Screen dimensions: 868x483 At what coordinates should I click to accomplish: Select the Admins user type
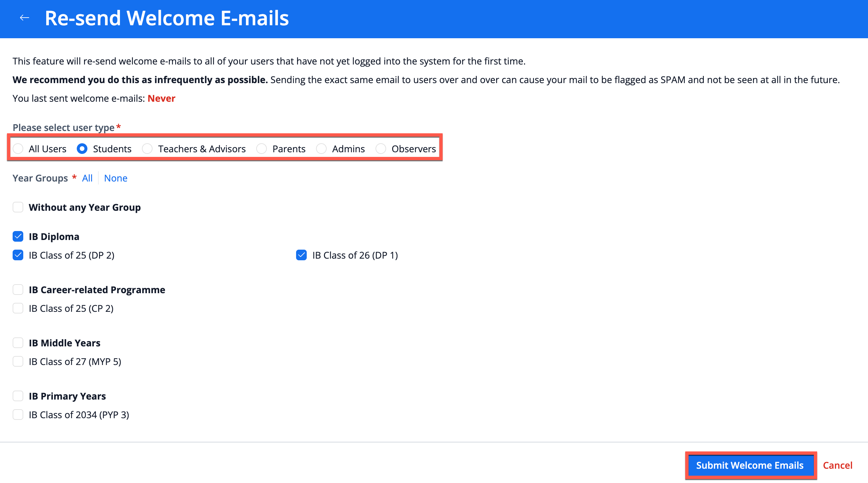tap(321, 149)
